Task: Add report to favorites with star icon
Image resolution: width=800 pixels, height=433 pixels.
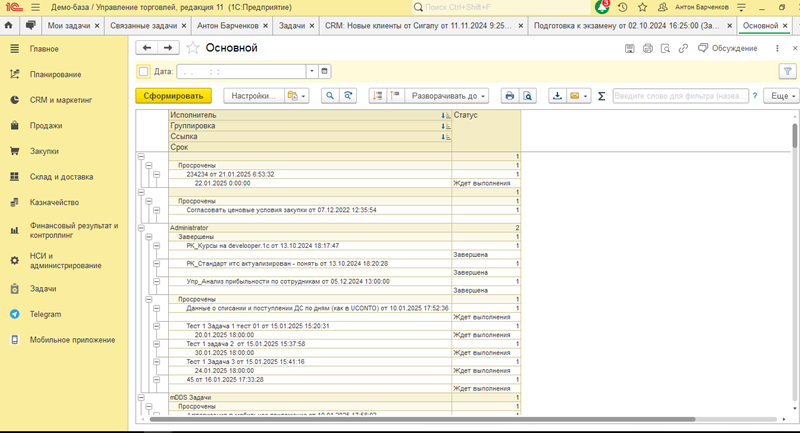Action: (192, 48)
